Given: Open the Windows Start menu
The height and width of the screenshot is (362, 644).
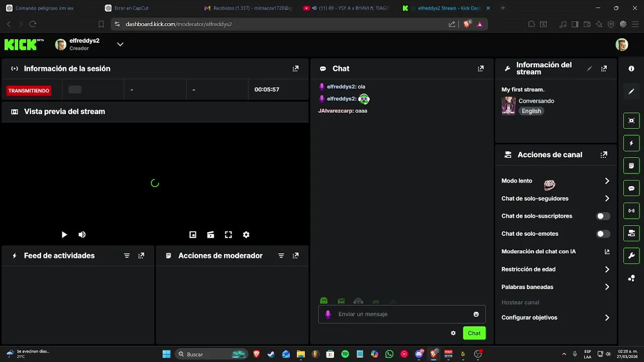Looking at the screenshot, I should [167, 354].
